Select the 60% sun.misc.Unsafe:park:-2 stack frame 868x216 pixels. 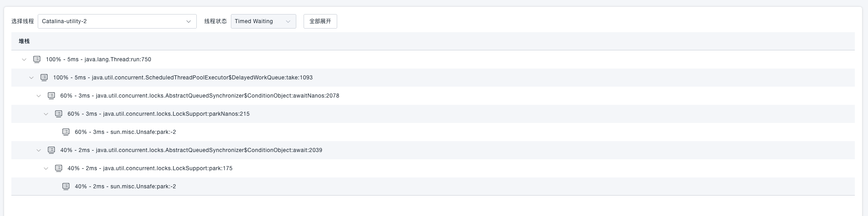(x=125, y=132)
